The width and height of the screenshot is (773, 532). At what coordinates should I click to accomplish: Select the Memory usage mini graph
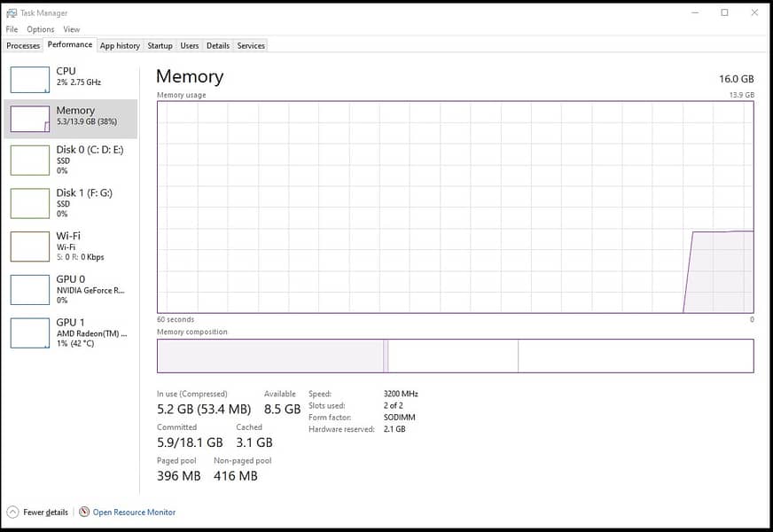click(30, 119)
